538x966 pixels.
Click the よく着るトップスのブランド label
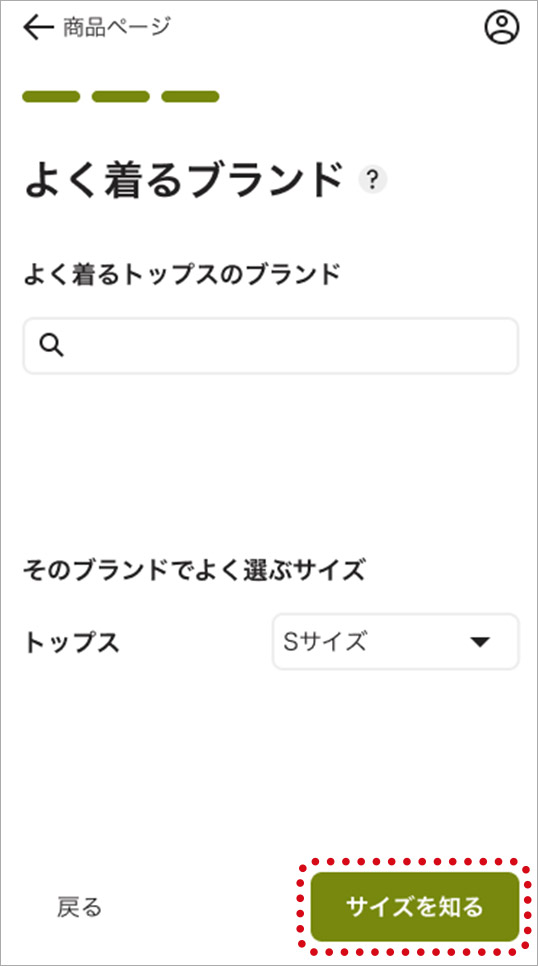[x=182, y=275]
